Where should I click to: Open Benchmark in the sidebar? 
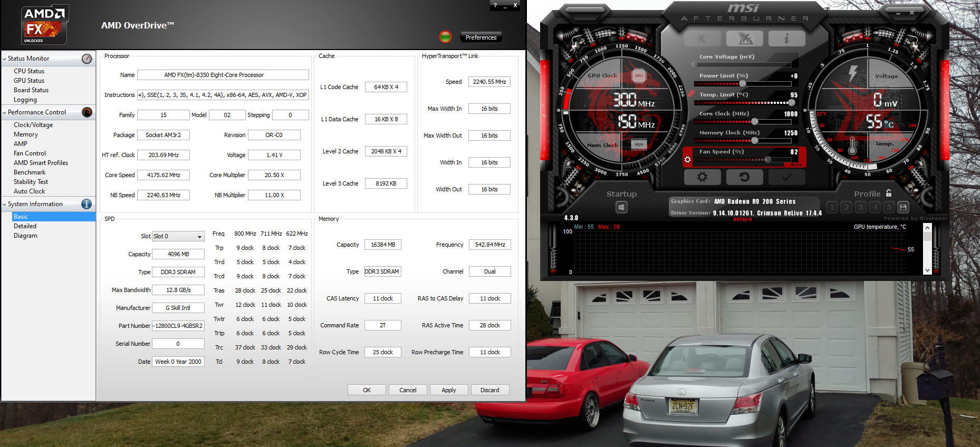pos(30,172)
